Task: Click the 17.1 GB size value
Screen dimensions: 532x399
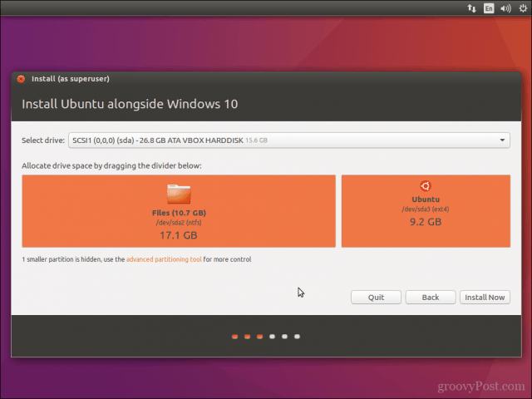Action: pyautogui.click(x=179, y=235)
